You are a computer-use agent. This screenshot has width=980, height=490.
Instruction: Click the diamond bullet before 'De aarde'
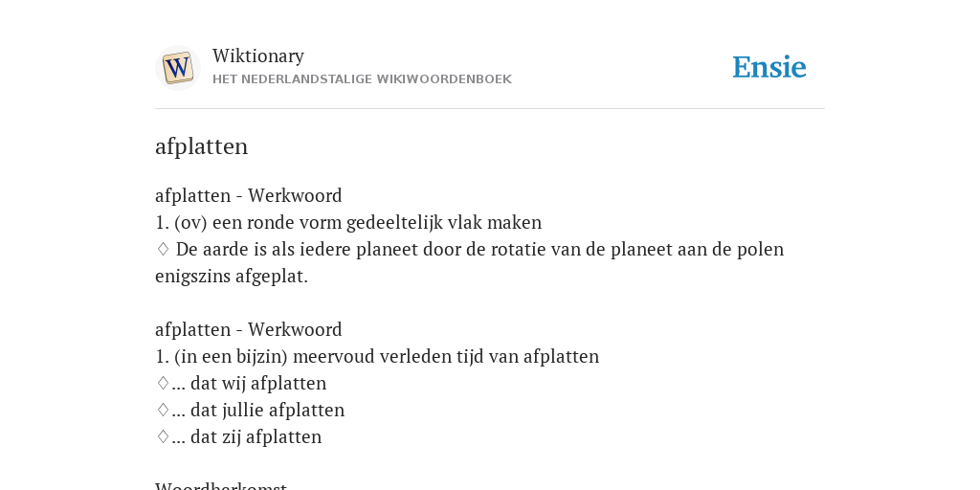pos(163,249)
